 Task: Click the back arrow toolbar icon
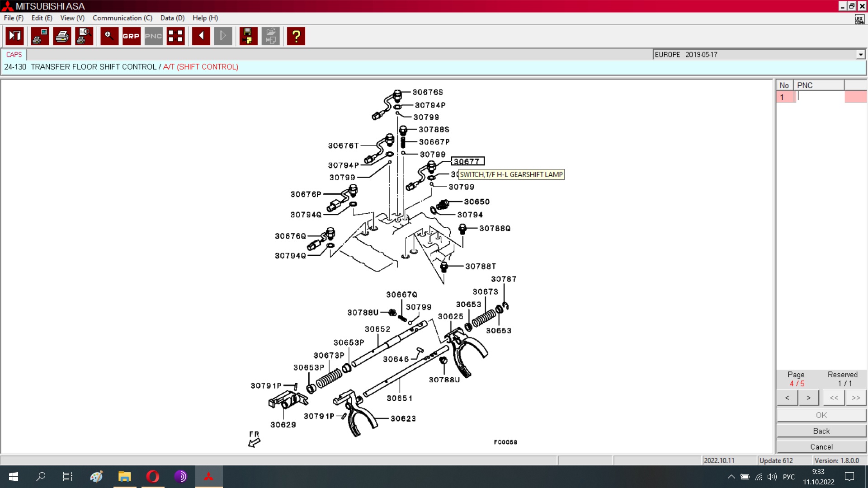coord(201,36)
